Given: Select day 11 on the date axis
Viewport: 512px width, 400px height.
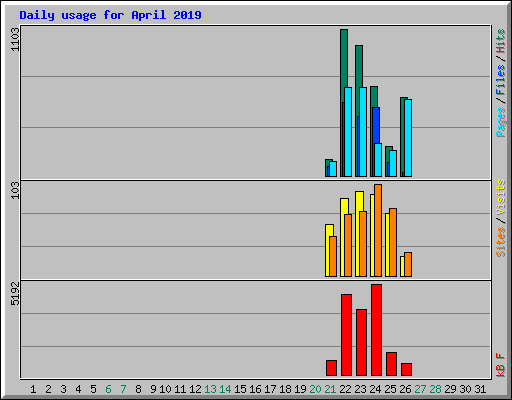Looking at the screenshot, I should [180, 389].
